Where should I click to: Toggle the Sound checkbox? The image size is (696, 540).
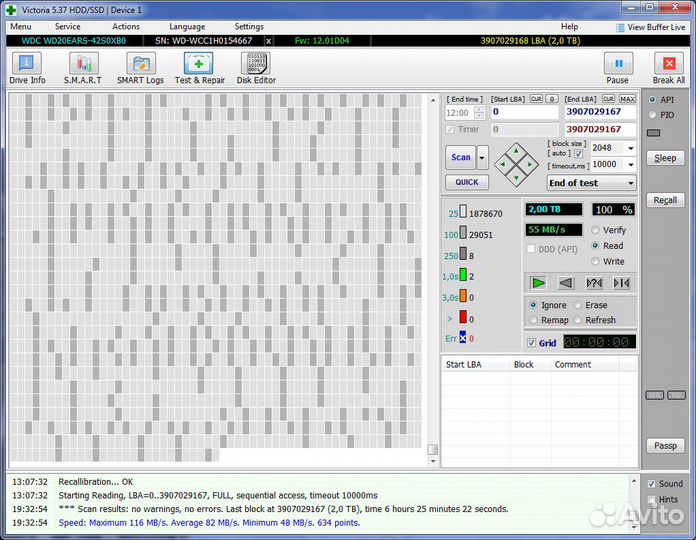tap(652, 484)
